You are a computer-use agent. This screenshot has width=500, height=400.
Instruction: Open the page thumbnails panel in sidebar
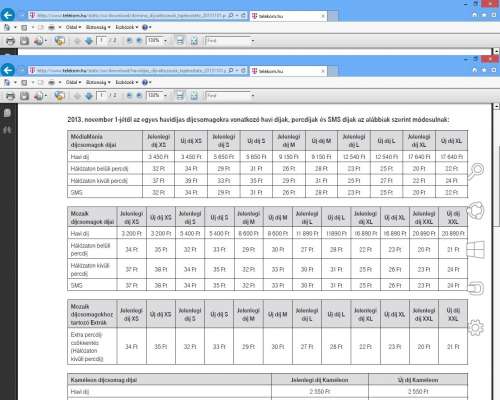[x=7, y=113]
